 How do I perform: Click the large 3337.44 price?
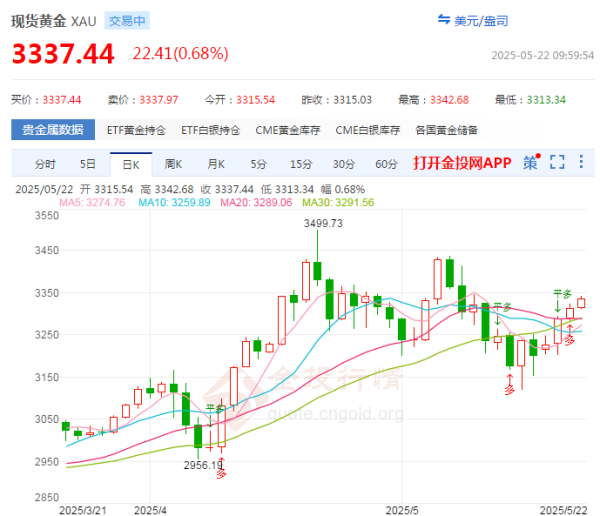point(63,54)
